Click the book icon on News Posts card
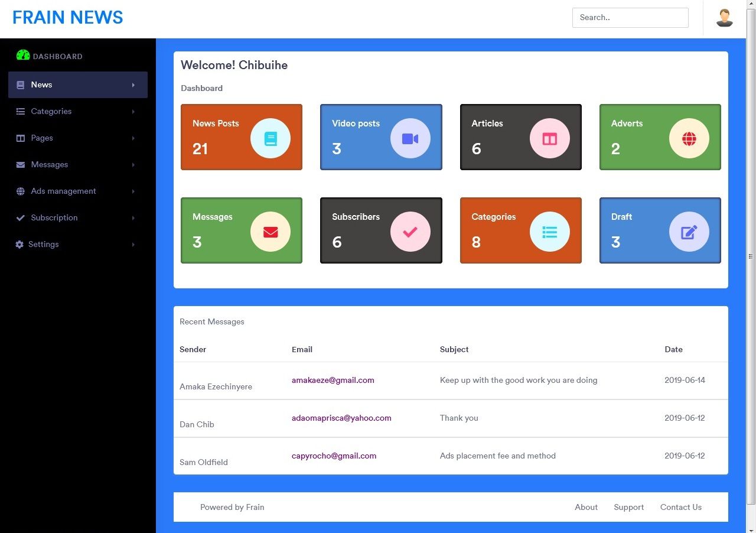This screenshot has height=533, width=756. pyautogui.click(x=271, y=138)
